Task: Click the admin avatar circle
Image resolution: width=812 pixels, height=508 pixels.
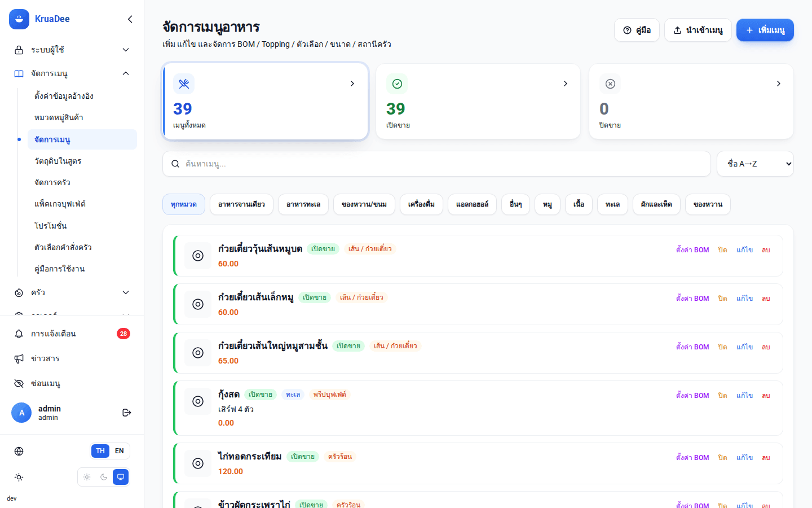Action: click(21, 413)
